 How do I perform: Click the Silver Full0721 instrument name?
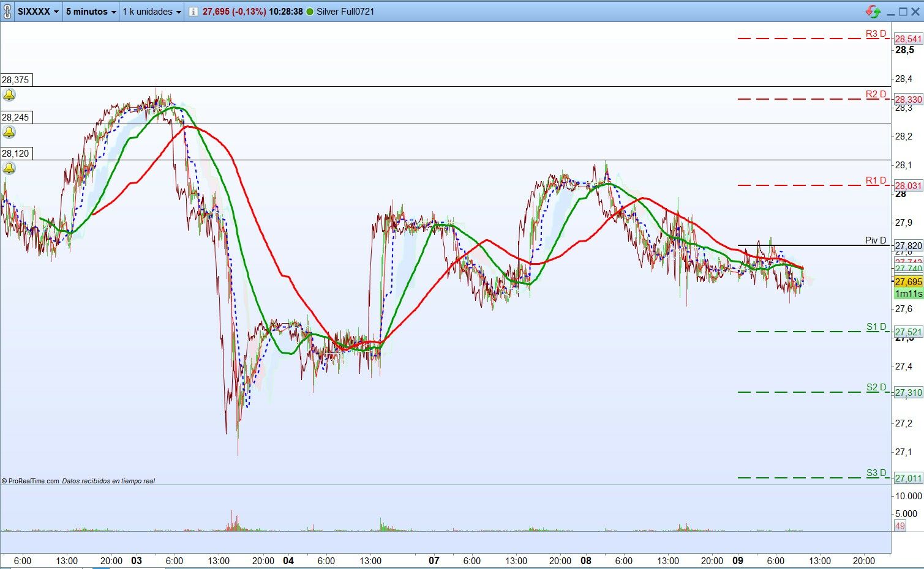(x=345, y=12)
